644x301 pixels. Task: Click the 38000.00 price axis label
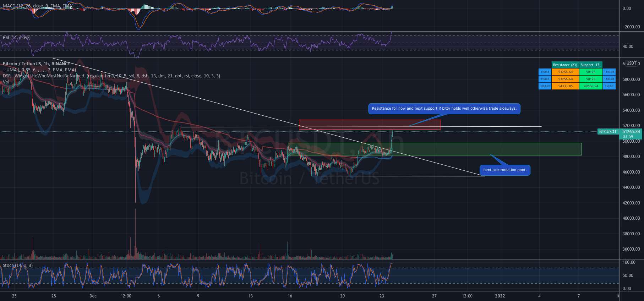click(x=631, y=234)
